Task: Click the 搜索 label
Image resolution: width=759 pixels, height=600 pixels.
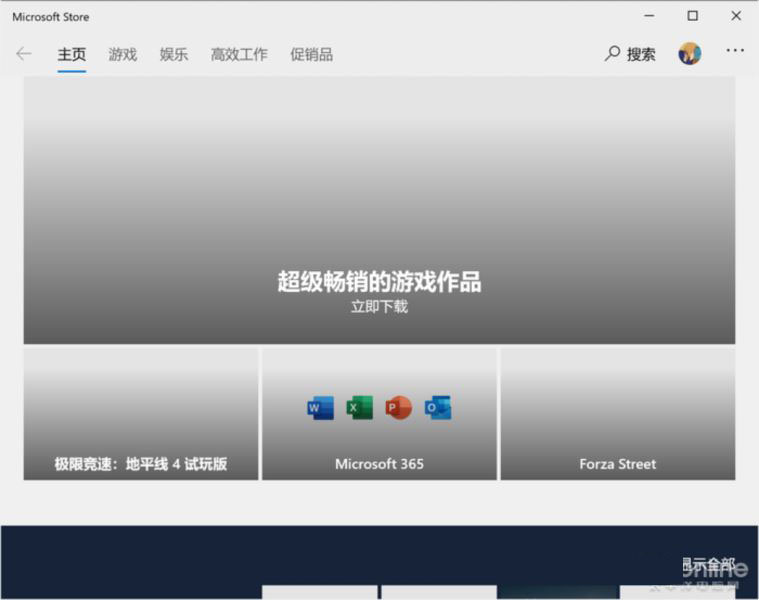Action: [641, 54]
